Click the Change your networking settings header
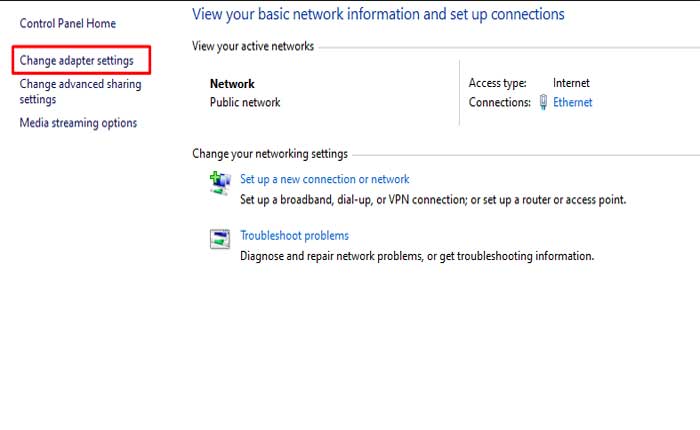The width and height of the screenshot is (700, 430). coord(269,154)
